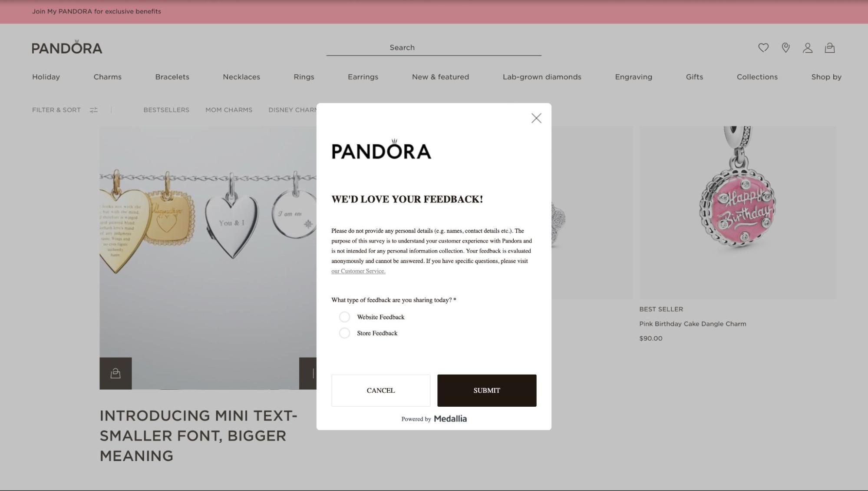
Task: Open the Charms navigation menu
Action: 108,77
